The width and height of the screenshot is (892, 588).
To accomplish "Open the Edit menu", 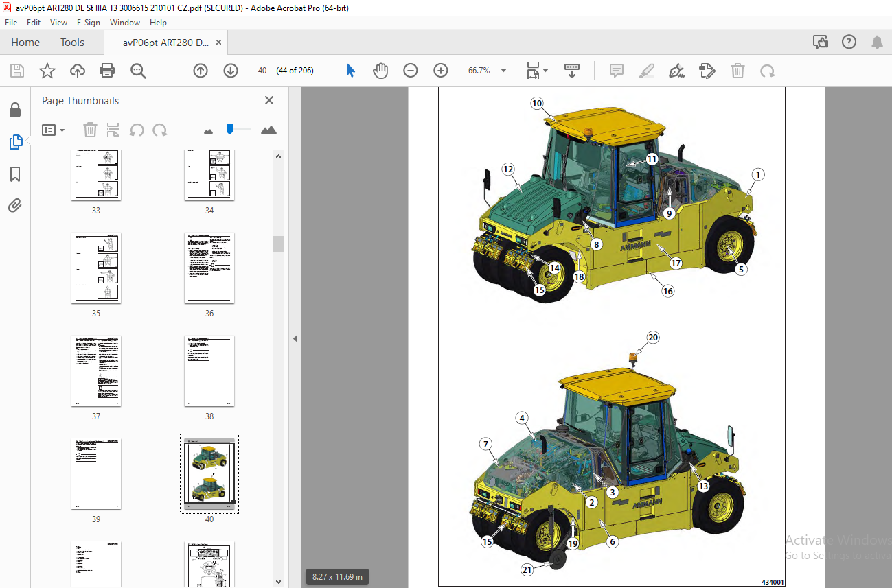I will click(x=34, y=23).
